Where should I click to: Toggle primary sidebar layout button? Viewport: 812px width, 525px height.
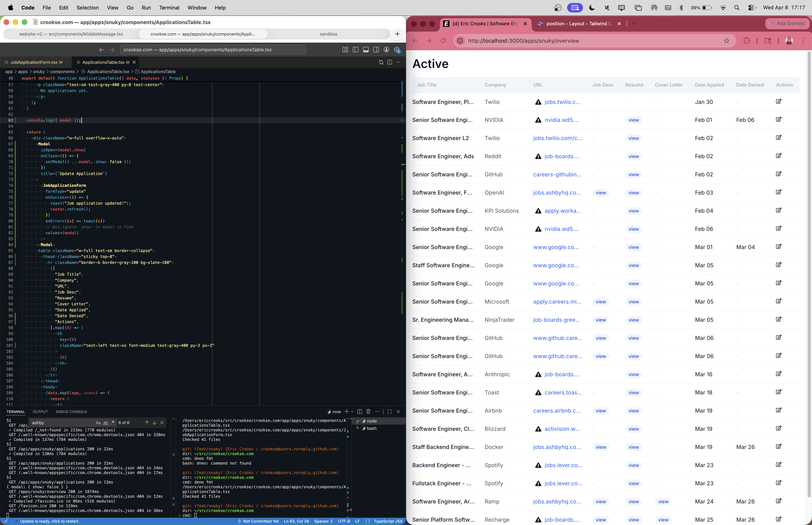(355, 50)
